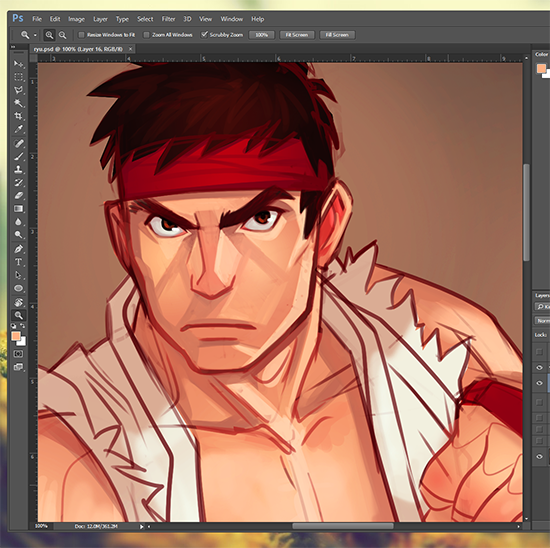Screen dimensions: 550x548
Task: Swap foreground and background colors
Action: 22,326
